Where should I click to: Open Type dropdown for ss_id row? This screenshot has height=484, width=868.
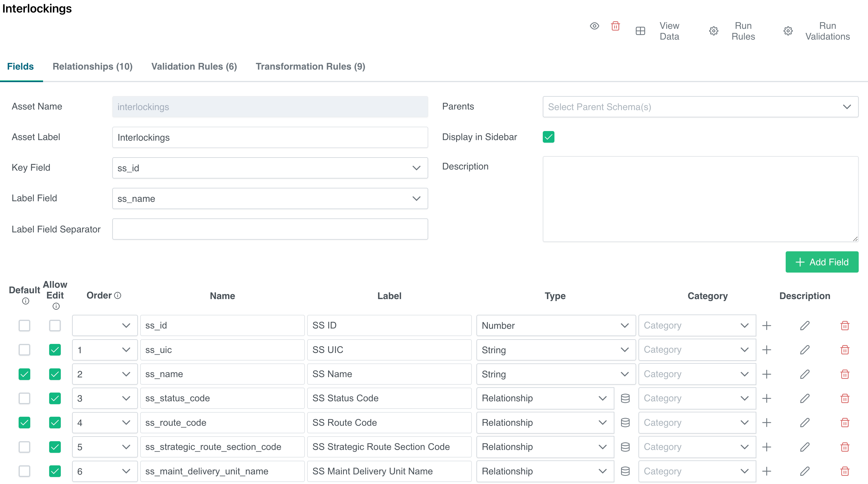tap(555, 326)
